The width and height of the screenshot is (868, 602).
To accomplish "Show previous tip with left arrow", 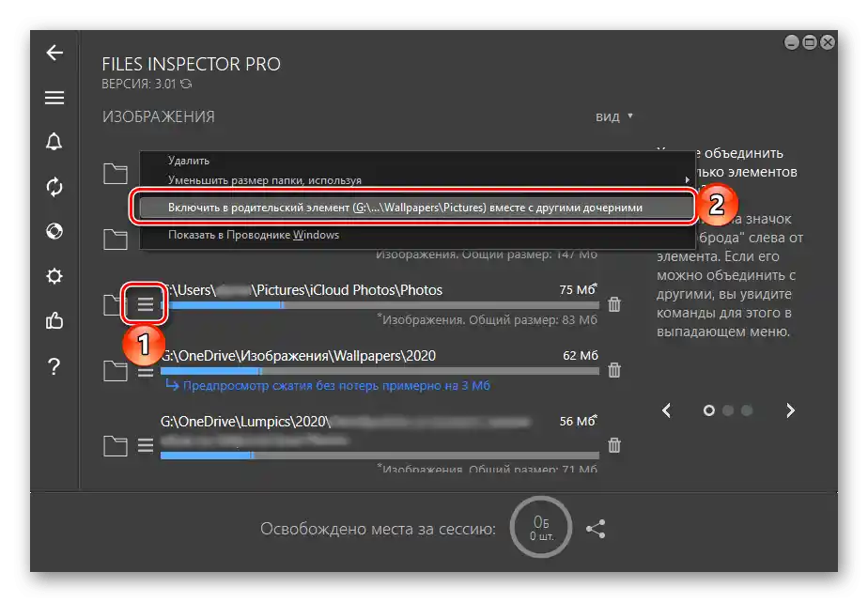I will (667, 410).
